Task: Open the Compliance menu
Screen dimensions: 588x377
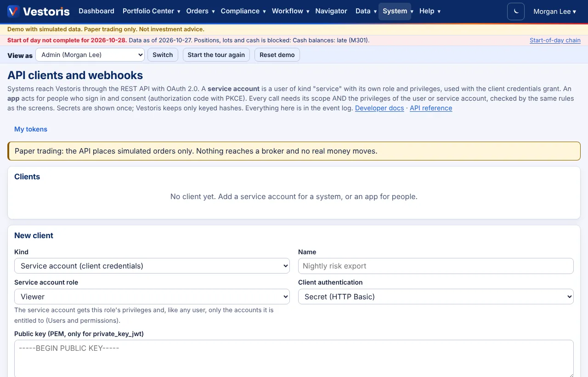Action: click(243, 11)
